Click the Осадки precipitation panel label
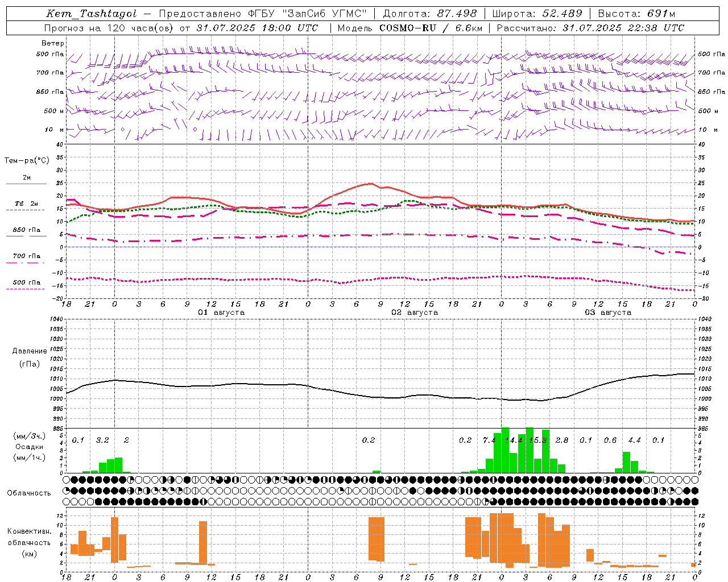The height and width of the screenshot is (582, 728). 30,447
